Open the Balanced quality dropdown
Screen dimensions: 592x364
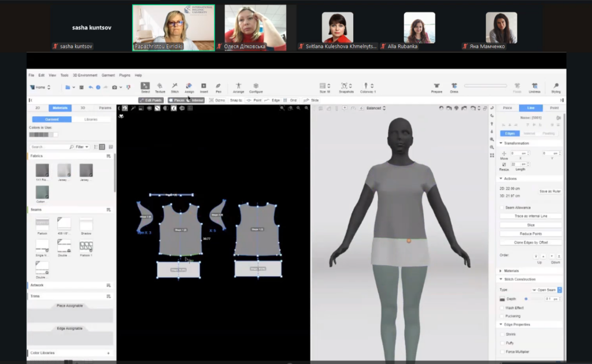376,108
